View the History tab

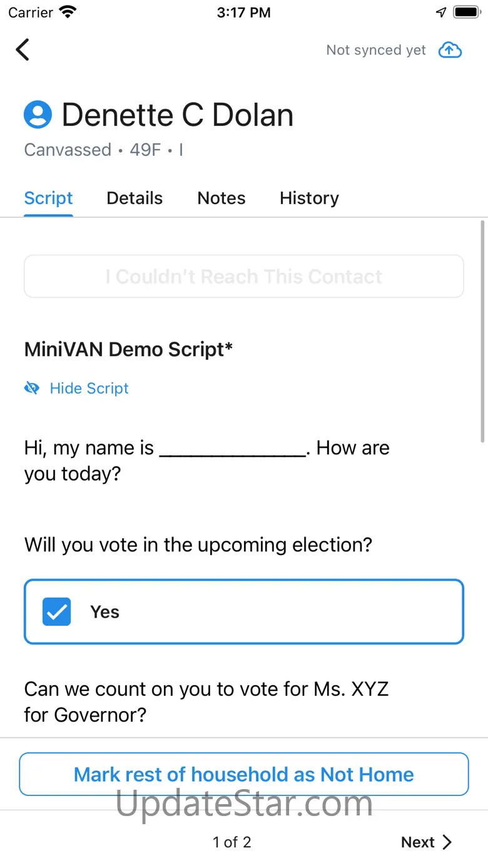309,198
